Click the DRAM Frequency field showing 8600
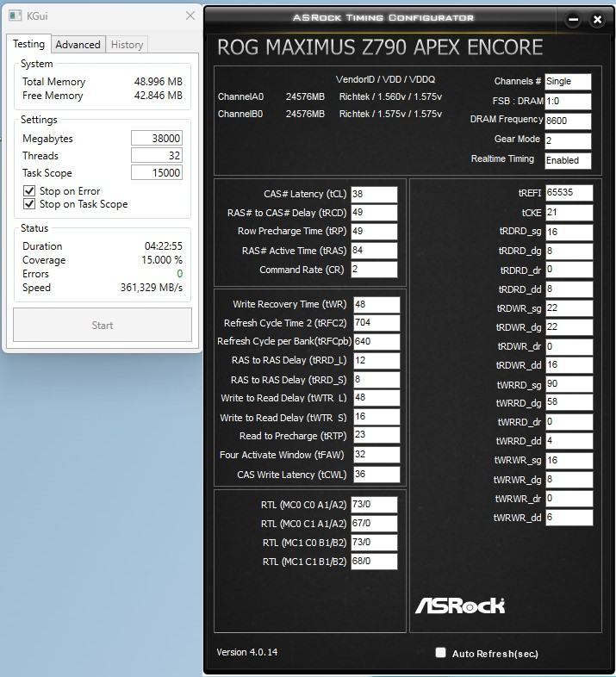 tap(568, 121)
